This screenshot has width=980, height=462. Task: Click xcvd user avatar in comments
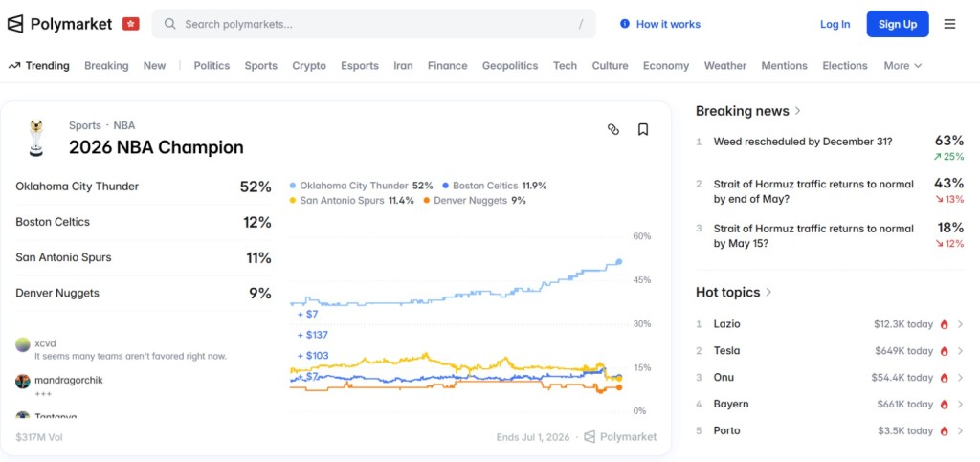click(x=23, y=344)
